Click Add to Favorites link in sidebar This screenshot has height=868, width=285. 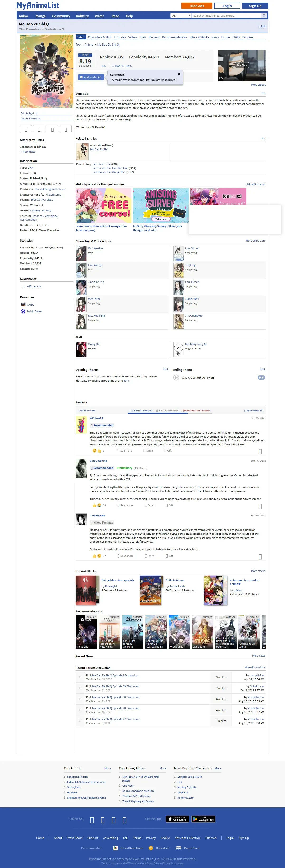coord(30,119)
